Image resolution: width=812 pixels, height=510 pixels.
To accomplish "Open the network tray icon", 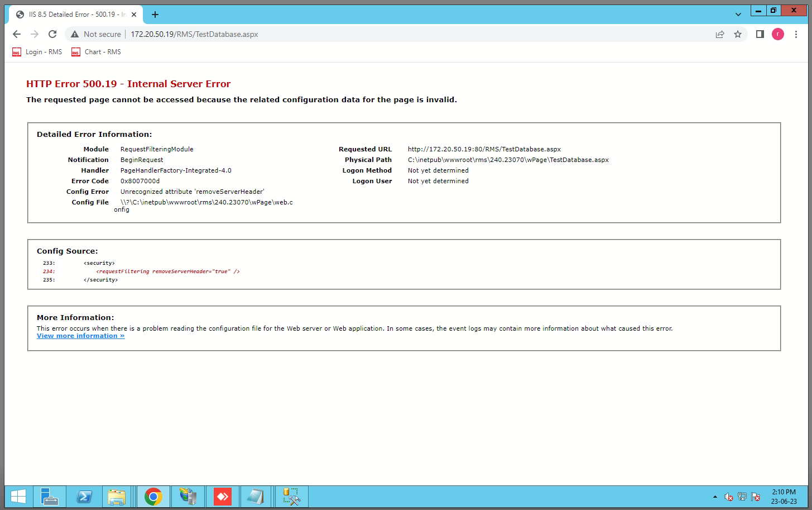I will click(742, 497).
